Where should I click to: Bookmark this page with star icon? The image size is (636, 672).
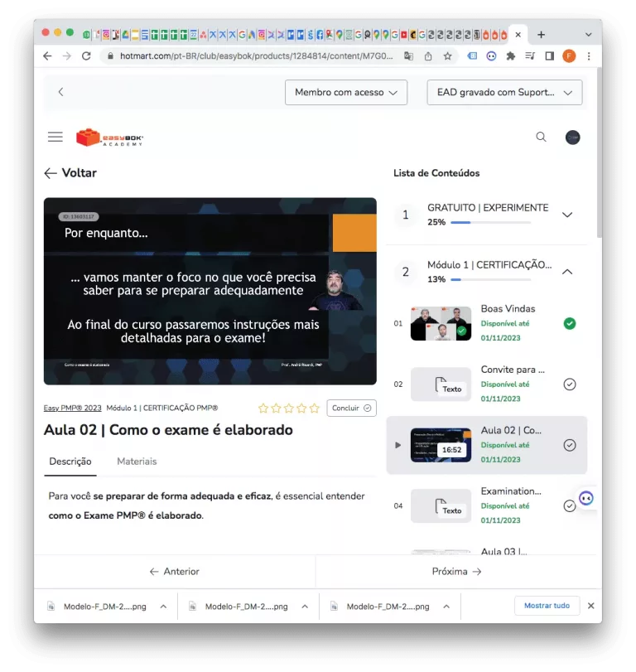click(447, 56)
